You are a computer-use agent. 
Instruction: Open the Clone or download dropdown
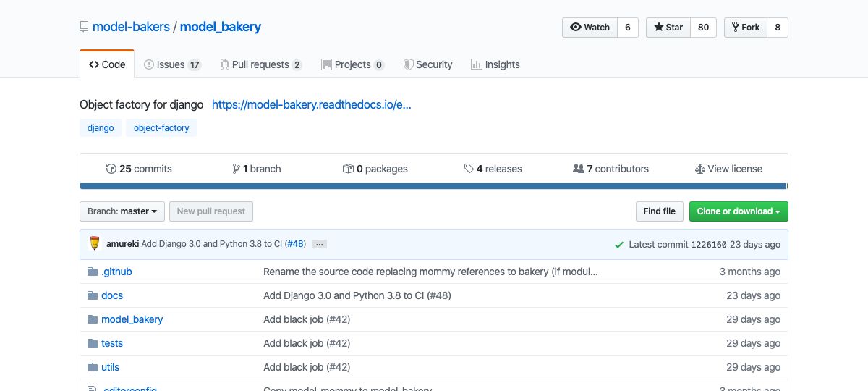[738, 211]
